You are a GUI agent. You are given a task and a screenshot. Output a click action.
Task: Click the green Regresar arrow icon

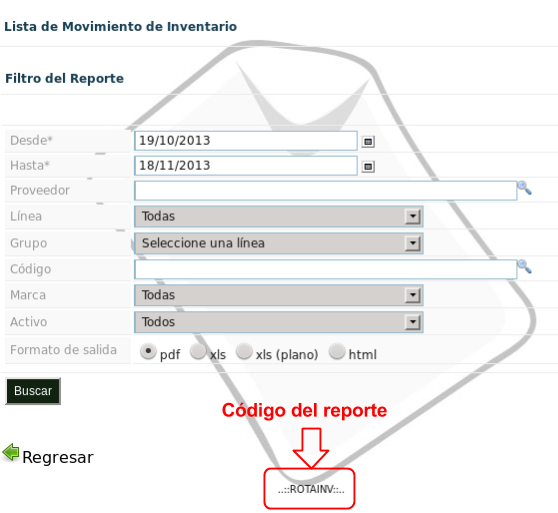pos(11,453)
